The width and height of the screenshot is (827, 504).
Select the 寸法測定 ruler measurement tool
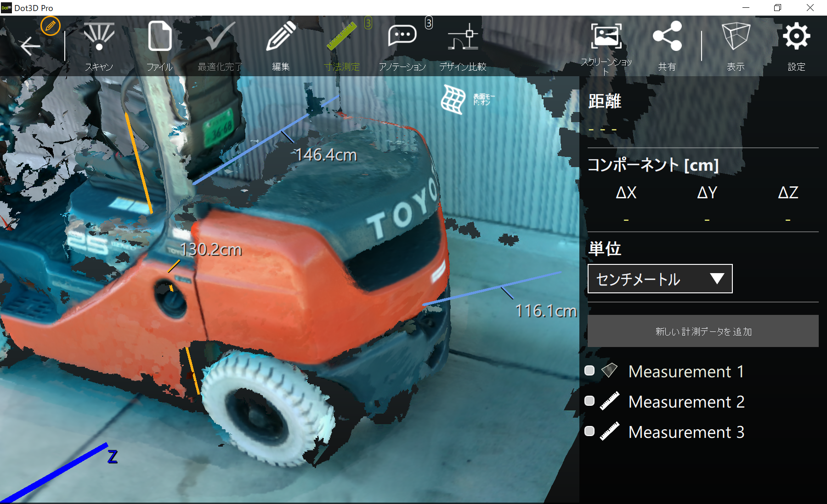tap(342, 46)
